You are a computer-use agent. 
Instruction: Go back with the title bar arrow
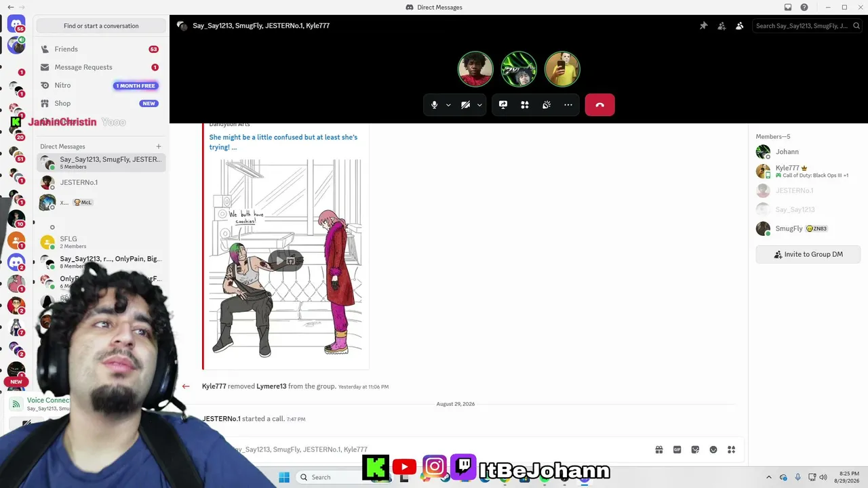[x=10, y=7]
